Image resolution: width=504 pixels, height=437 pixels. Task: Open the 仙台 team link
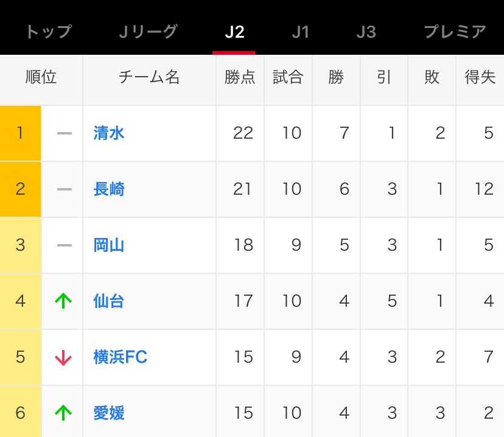tap(109, 301)
